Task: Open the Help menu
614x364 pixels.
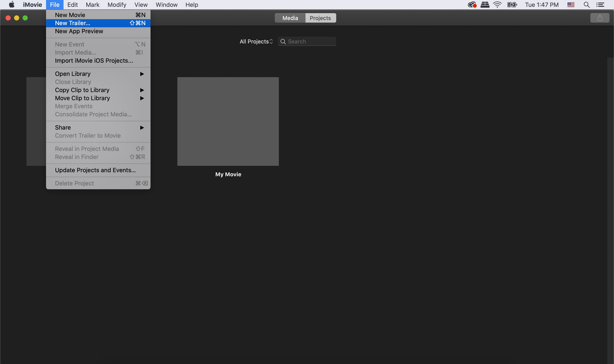Action: [x=192, y=5]
